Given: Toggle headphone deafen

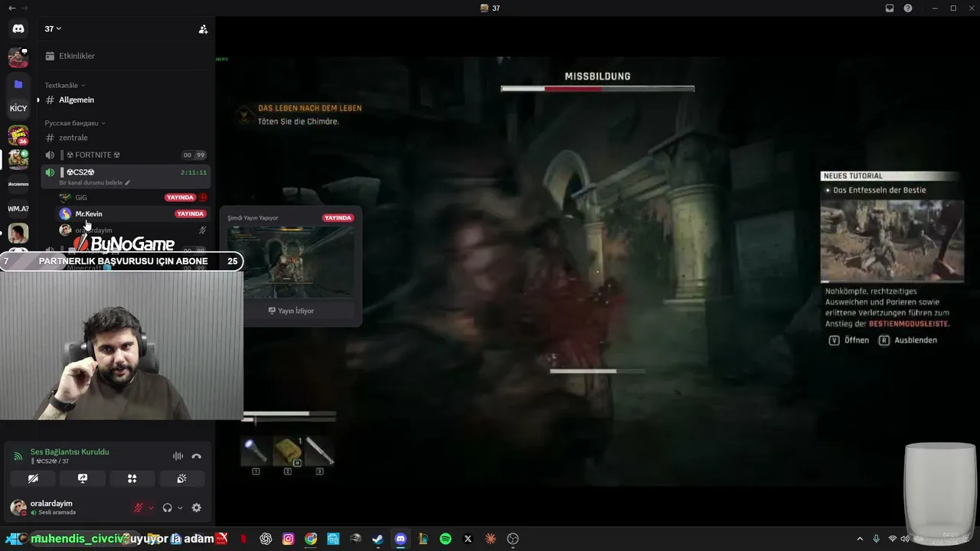Looking at the screenshot, I should (168, 507).
